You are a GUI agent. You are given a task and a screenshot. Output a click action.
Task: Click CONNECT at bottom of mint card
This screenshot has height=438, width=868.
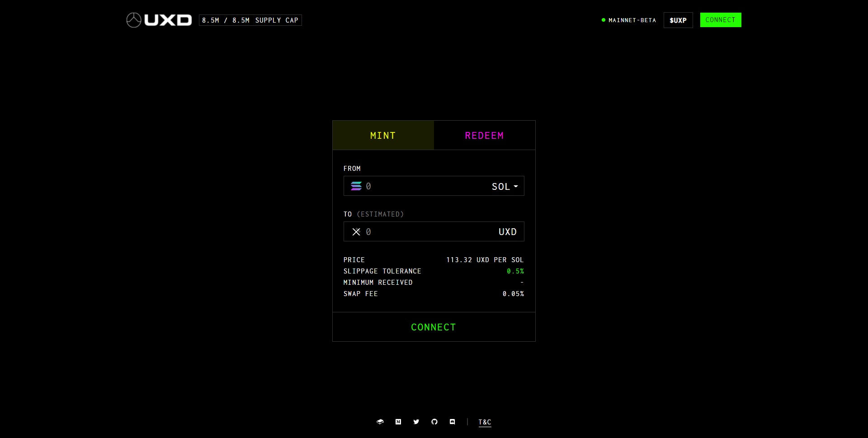point(434,327)
